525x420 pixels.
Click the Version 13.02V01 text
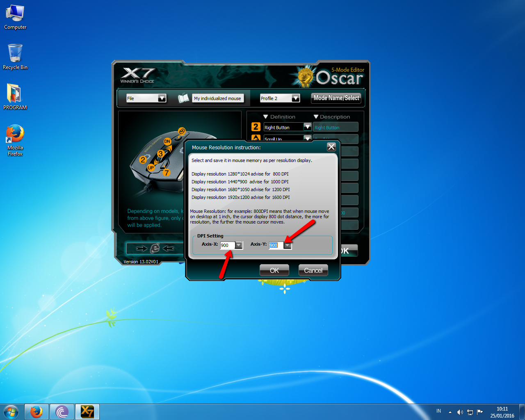[141, 262]
